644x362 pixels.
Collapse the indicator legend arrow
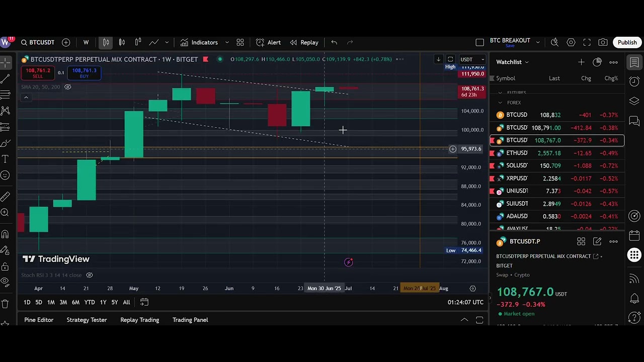click(x=26, y=98)
